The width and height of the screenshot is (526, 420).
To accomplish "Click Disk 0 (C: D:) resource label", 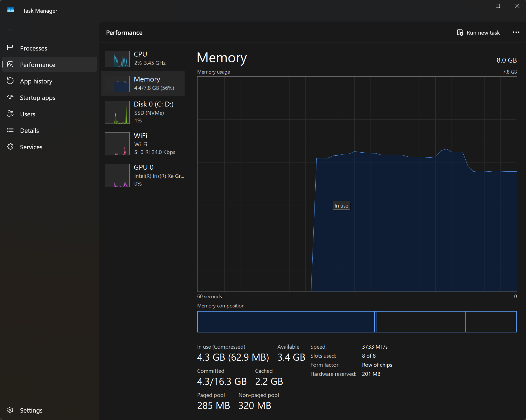I will coord(154,104).
